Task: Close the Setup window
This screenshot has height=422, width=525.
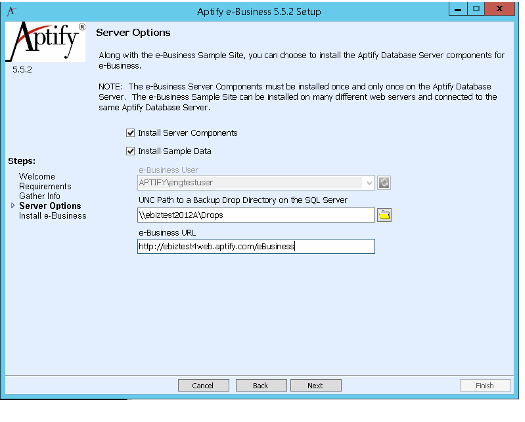Action: pos(500,9)
